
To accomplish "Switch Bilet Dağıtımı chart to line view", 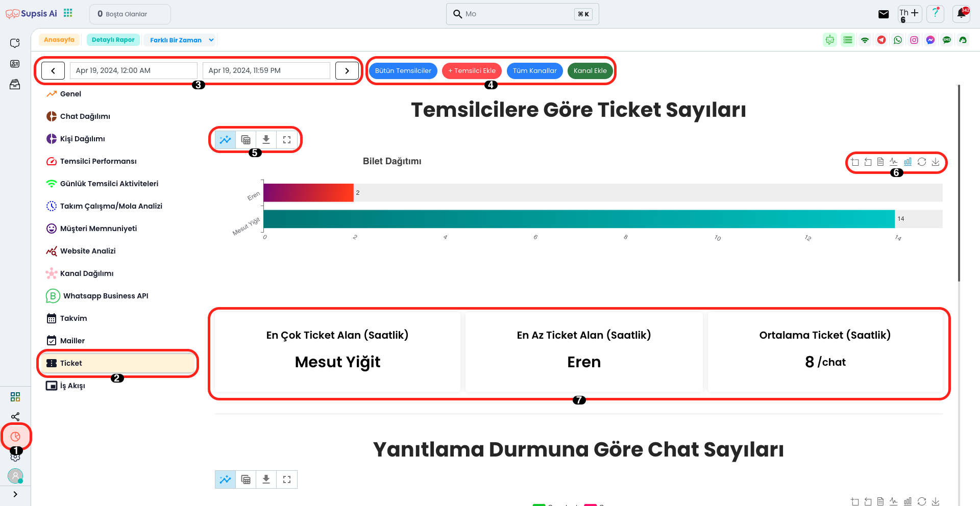I will tap(894, 162).
